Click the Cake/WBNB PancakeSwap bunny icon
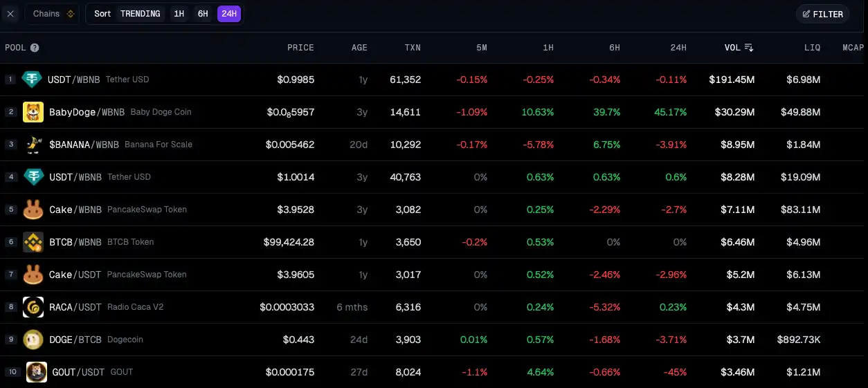Image resolution: width=868 pixels, height=388 pixels. pos(33,210)
